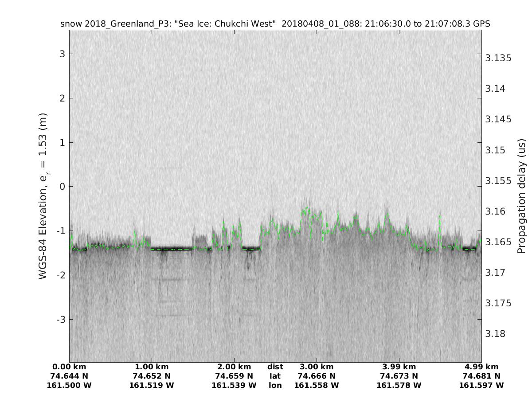Click the Propagation delay axis label
The height and width of the screenshot is (399, 532).
click(x=521, y=196)
